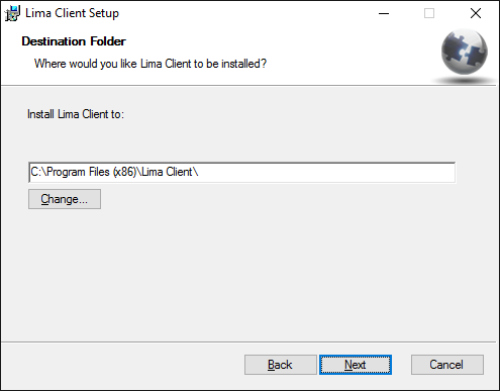Click the installer icon in title bar
500x391 pixels.
pos(12,13)
